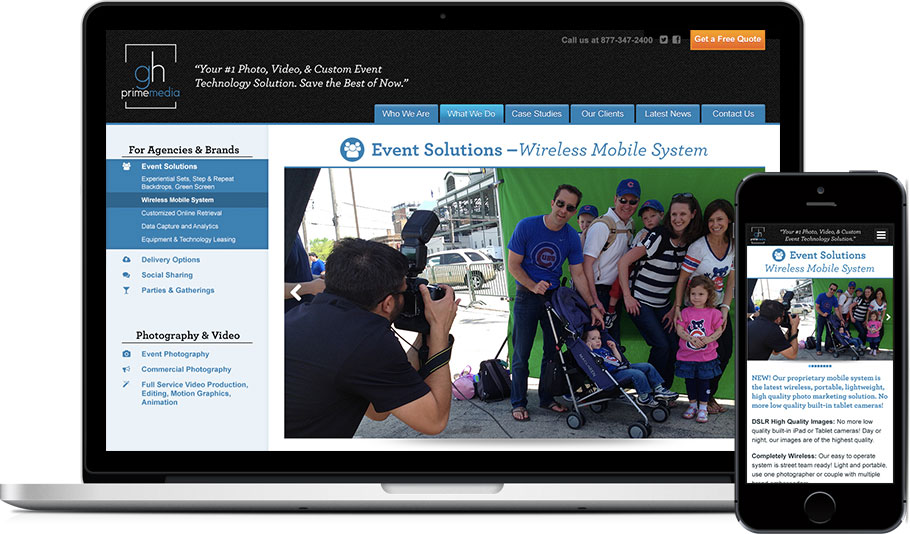Click the camera icon next to Event Photography
Image resolution: width=910 pixels, height=534 pixels.
coord(126,354)
